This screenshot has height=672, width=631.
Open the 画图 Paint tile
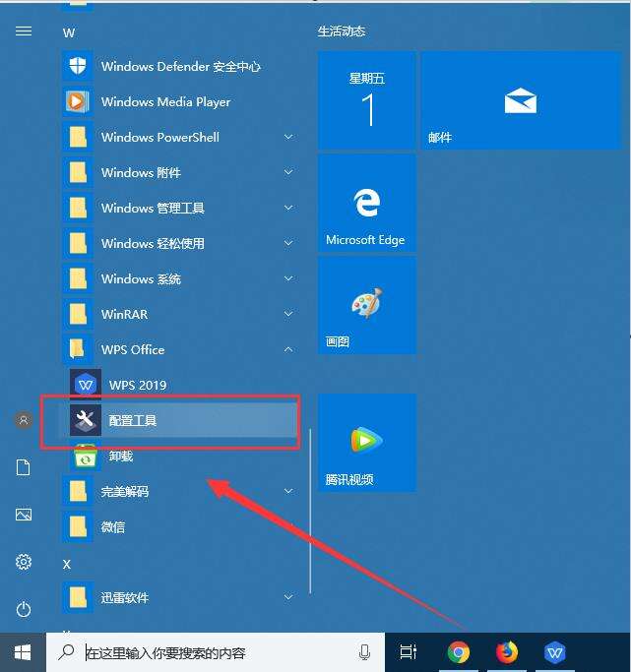pos(367,306)
